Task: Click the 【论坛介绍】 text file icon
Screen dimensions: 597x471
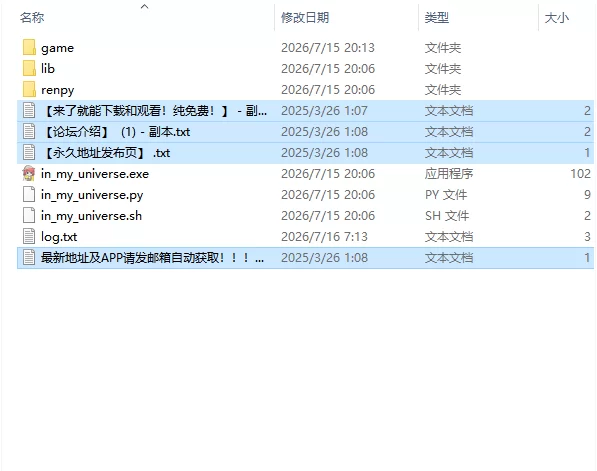Action: 29,132
